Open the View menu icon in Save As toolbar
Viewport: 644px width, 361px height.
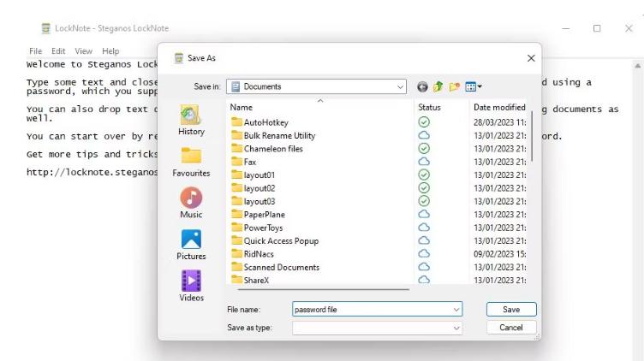(x=473, y=86)
